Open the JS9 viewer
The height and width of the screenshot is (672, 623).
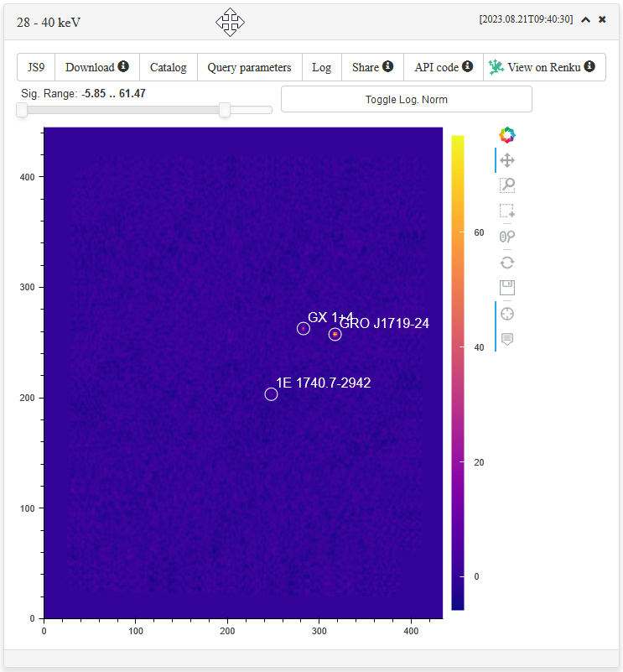coord(36,67)
